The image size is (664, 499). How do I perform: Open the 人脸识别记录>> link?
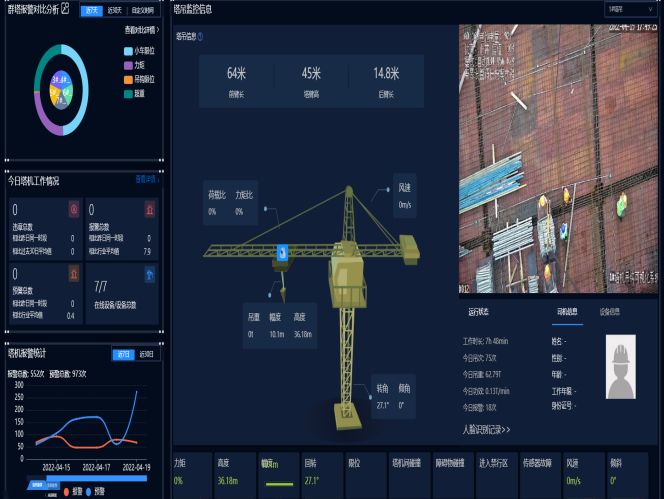coord(486,430)
